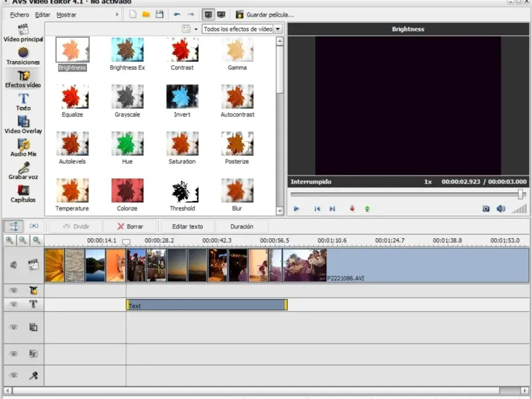Select the Contrast effect thumbnail

[182, 49]
